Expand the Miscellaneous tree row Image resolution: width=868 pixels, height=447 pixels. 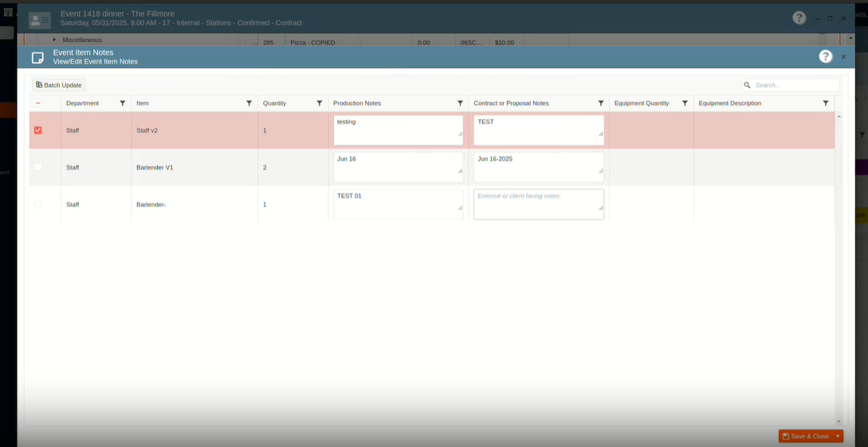coord(55,40)
